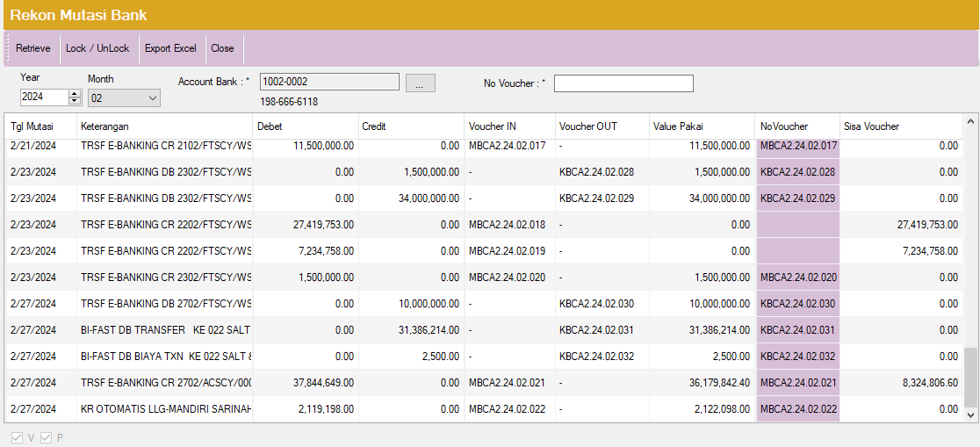Click into the Account Bank field
Screen dimensions: 980x447
329,83
